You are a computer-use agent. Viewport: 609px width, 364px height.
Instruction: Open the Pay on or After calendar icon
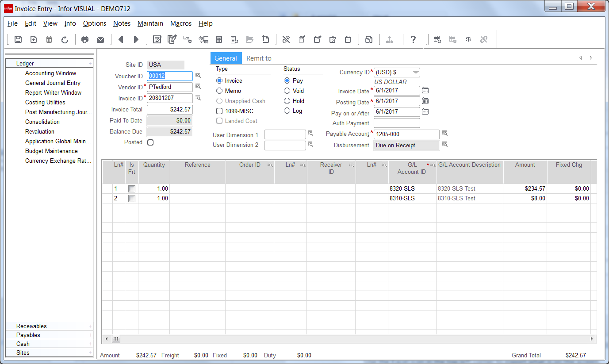pos(425,112)
